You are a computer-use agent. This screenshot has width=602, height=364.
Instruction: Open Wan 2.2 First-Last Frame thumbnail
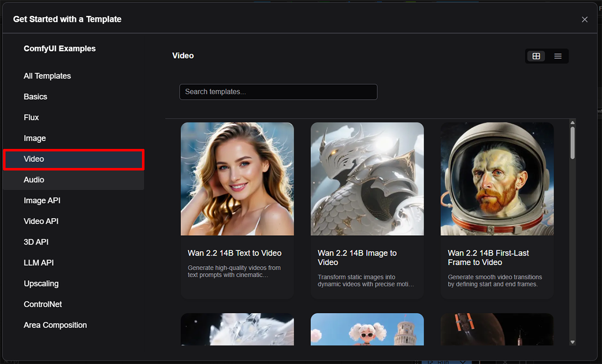tap(497, 179)
